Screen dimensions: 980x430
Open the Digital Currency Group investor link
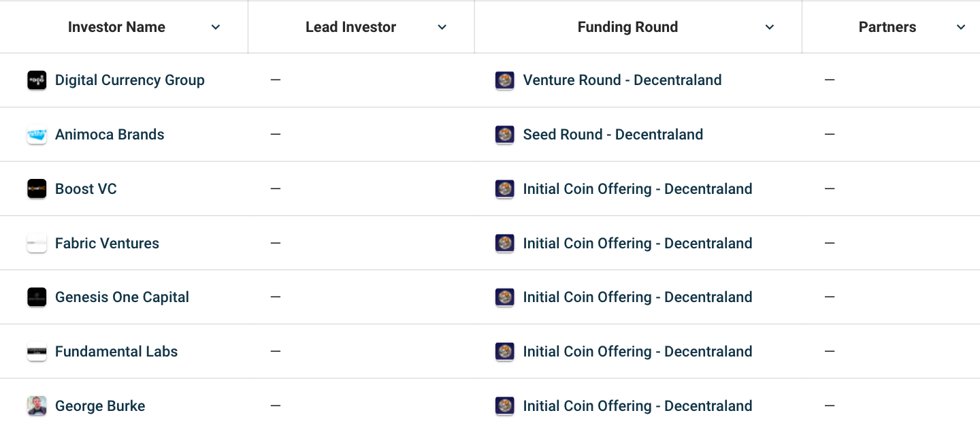(x=129, y=80)
